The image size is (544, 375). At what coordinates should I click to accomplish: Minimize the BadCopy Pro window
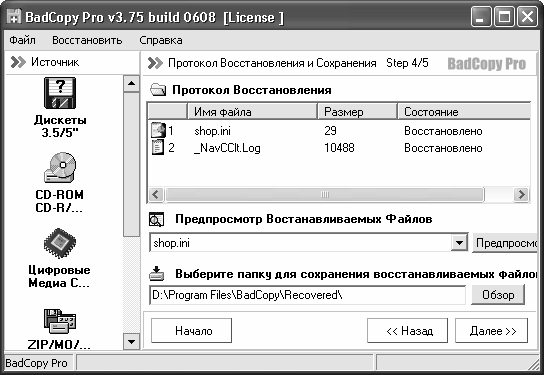(481, 17)
